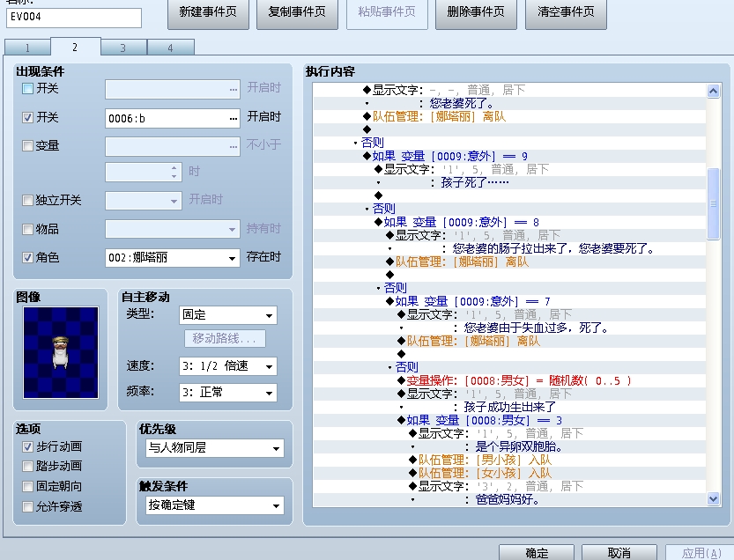Open switch 0006:b selector ellipsis button
The height and width of the screenshot is (560, 734).
[234, 118]
